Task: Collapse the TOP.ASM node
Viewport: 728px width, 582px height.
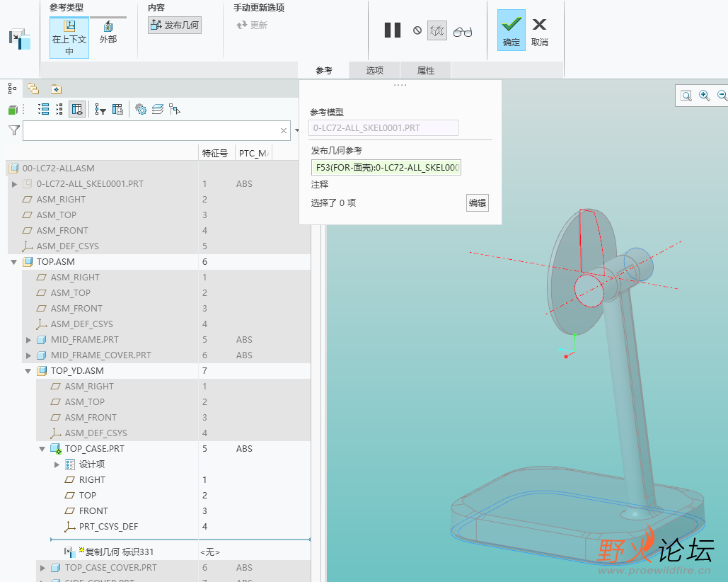Action: point(14,263)
